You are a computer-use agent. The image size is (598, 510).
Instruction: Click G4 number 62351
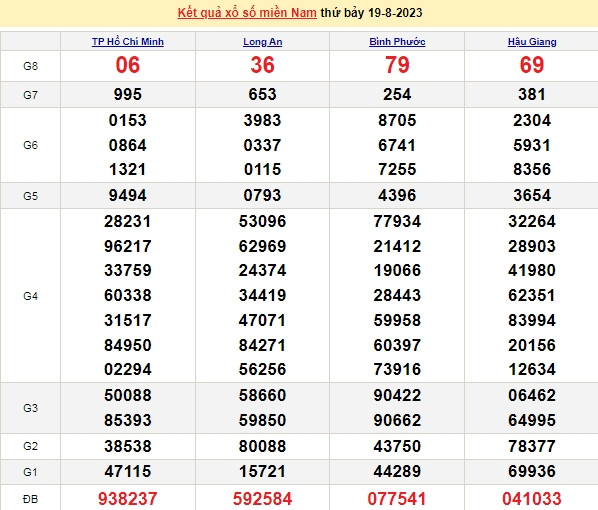click(532, 295)
